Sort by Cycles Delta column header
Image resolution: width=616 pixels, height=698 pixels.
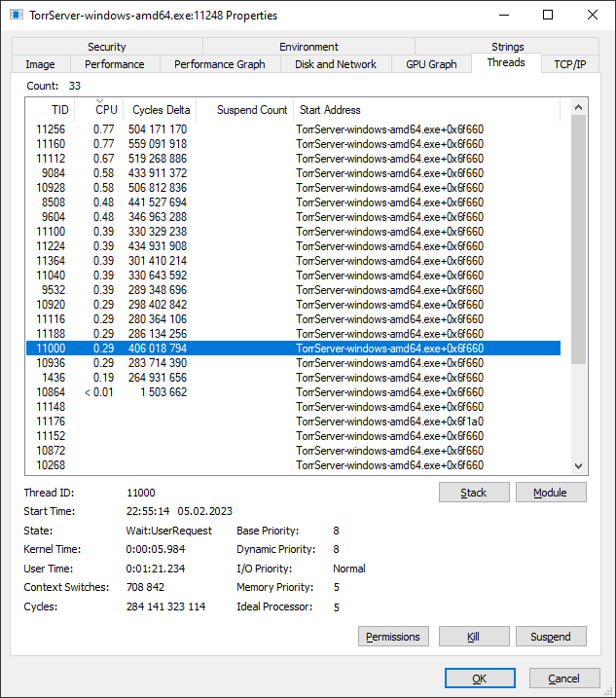pyautogui.click(x=160, y=110)
